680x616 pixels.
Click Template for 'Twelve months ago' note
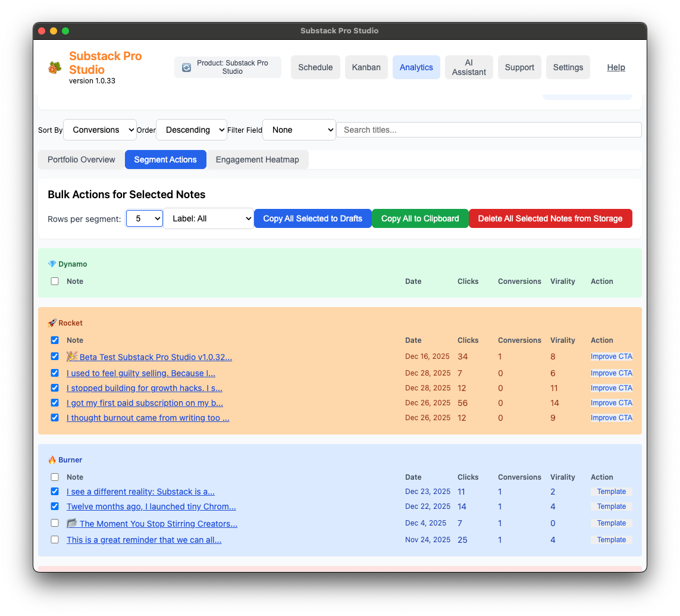(611, 506)
